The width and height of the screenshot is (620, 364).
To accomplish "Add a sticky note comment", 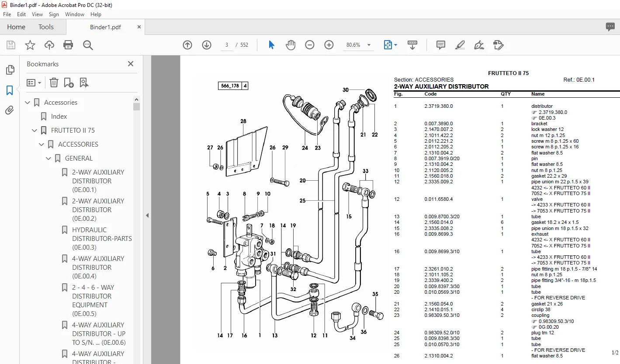I will tap(441, 45).
